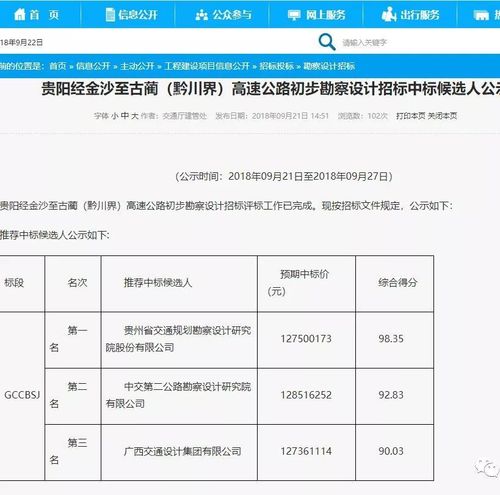Open 工程建设项目信息公开 breadcrumb link
Image resolution: width=500 pixels, height=495 pixels.
click(207, 66)
